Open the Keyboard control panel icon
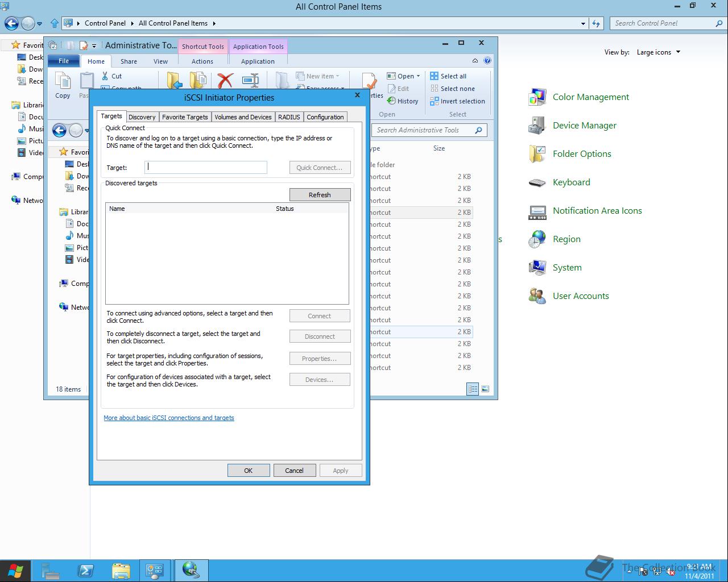 point(560,182)
